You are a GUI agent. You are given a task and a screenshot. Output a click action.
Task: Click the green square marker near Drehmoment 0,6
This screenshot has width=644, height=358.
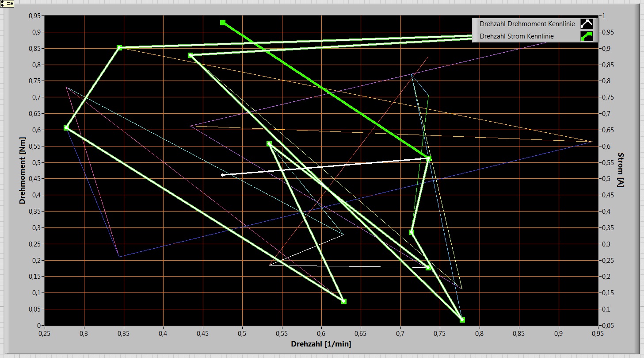[x=66, y=127]
